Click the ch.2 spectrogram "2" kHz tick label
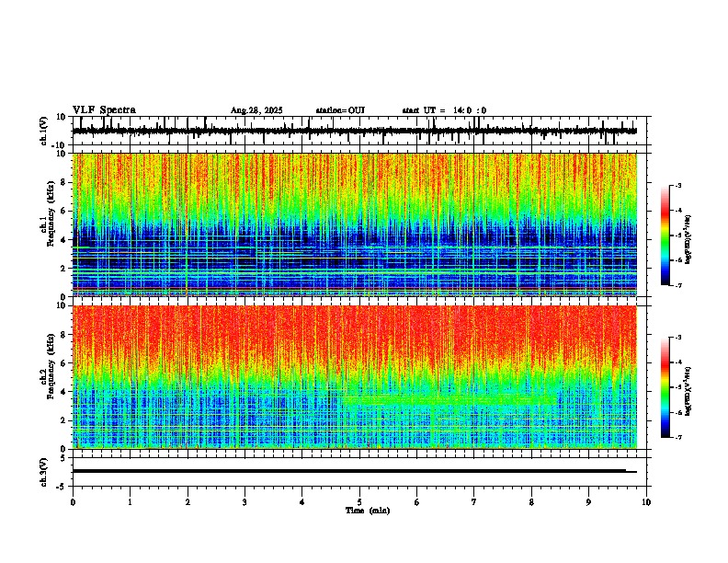The width and height of the screenshot is (728, 563). pos(63,420)
